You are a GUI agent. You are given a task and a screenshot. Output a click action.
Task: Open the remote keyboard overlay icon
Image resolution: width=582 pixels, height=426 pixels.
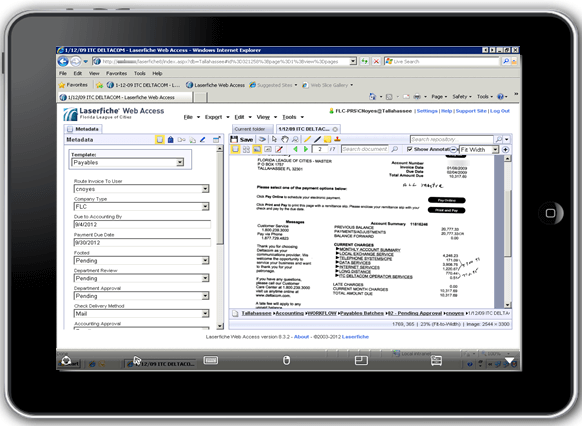pos(211,360)
